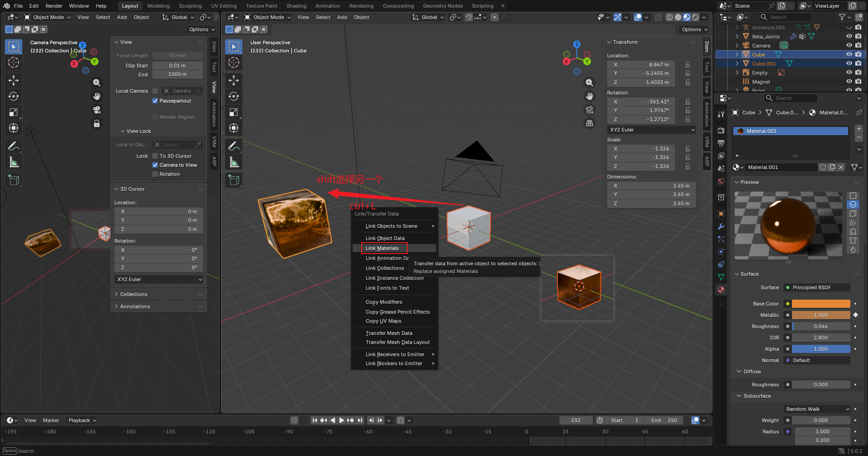868x456 pixels.
Task: Click the Default normal button
Action: (x=817, y=360)
